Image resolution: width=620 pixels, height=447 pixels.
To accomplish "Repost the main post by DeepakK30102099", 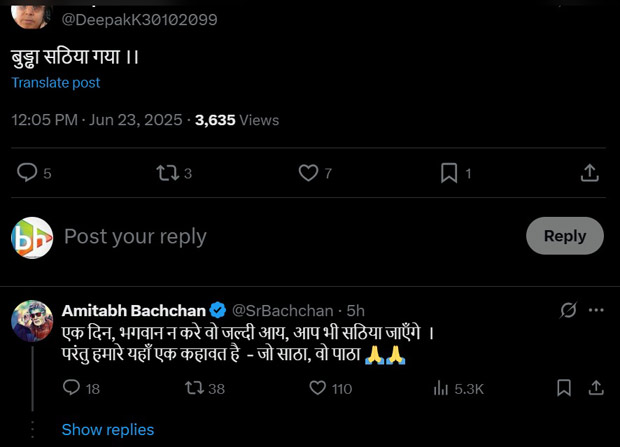I will coord(167,173).
